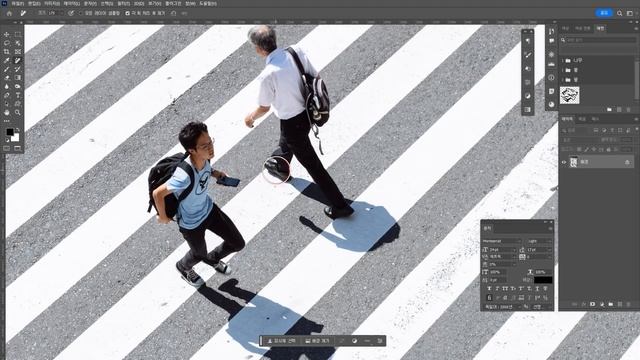Select the Move tool
Viewport: 640px width, 360px height.
[7, 35]
